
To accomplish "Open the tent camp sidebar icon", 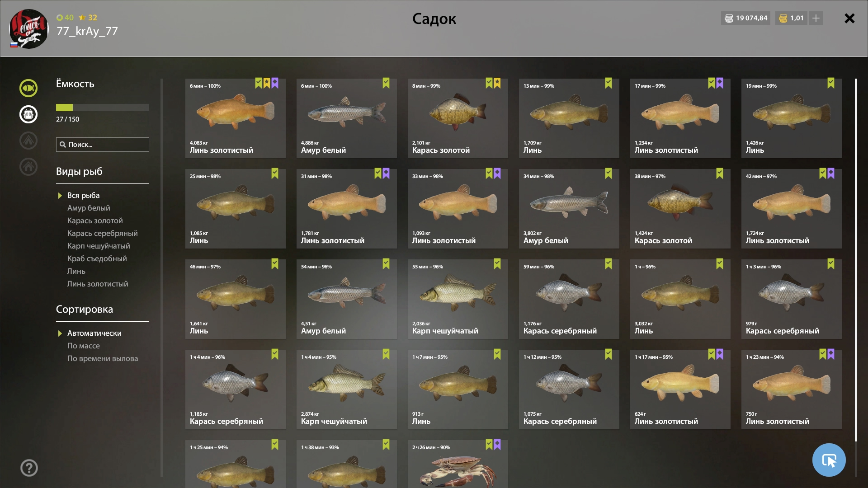I will pos(28,141).
